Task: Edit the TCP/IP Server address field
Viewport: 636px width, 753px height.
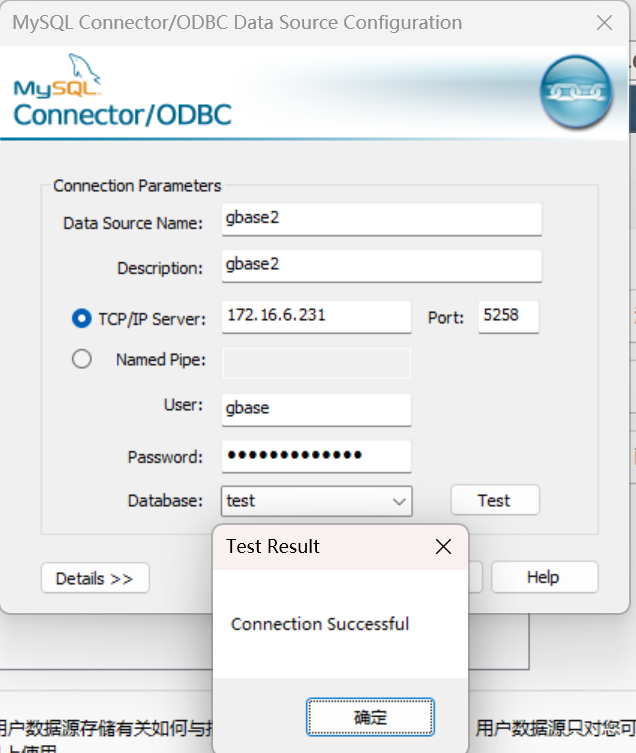Action: (317, 316)
